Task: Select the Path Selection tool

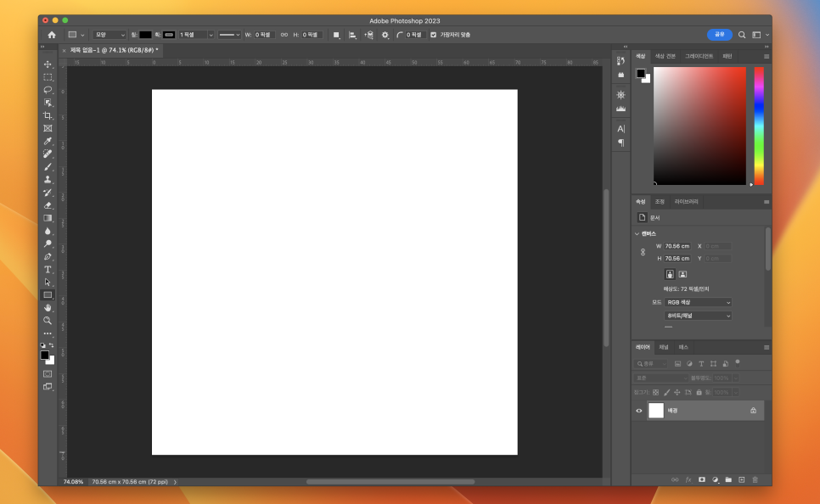Action: click(x=48, y=282)
